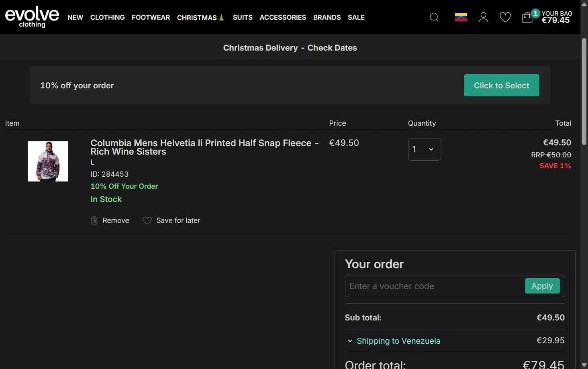
Task: Click the Sub total €49.50 value
Action: (x=551, y=318)
